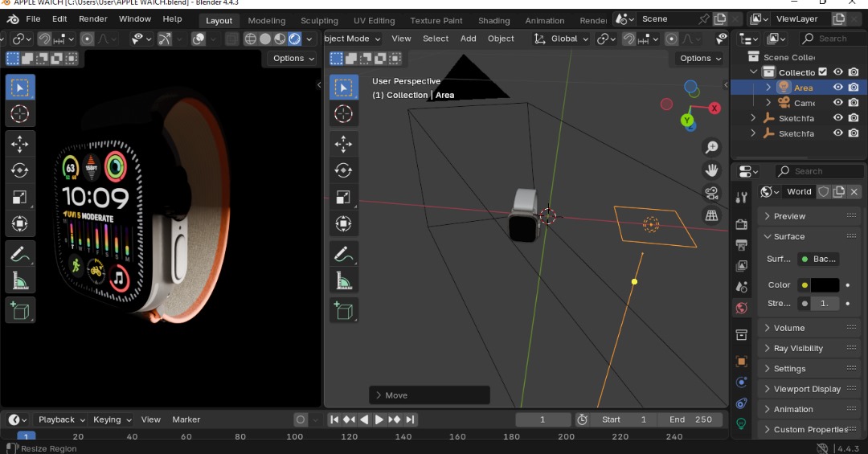Viewport: 868px width, 454px height.
Task: Open the Playback dropdown
Action: coord(61,419)
